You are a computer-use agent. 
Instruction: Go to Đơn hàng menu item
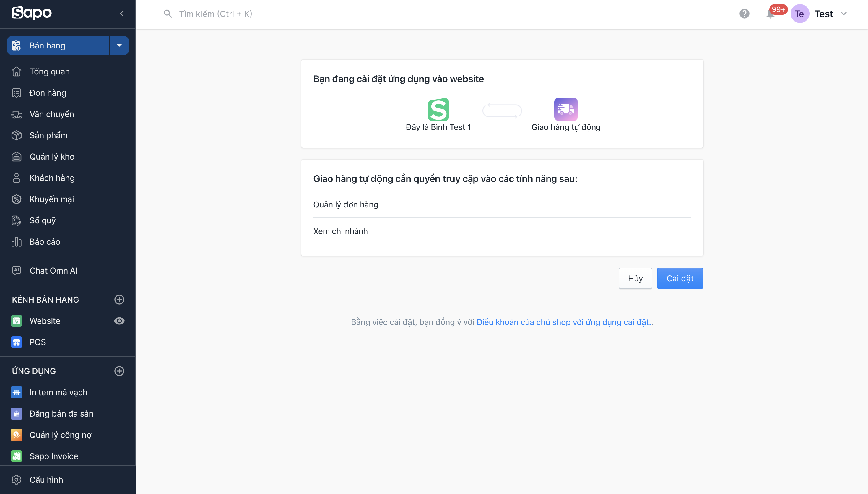pyautogui.click(x=48, y=93)
